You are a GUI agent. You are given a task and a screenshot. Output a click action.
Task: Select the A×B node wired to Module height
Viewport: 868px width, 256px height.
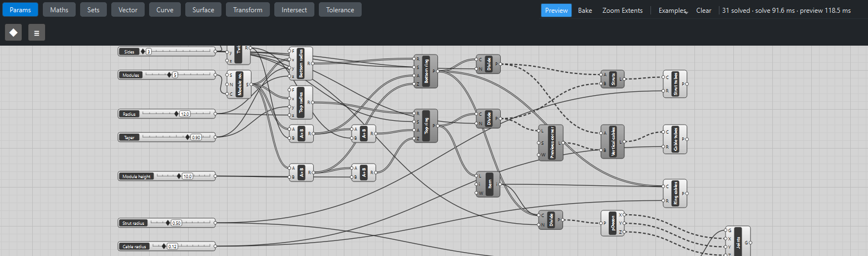[x=301, y=173]
